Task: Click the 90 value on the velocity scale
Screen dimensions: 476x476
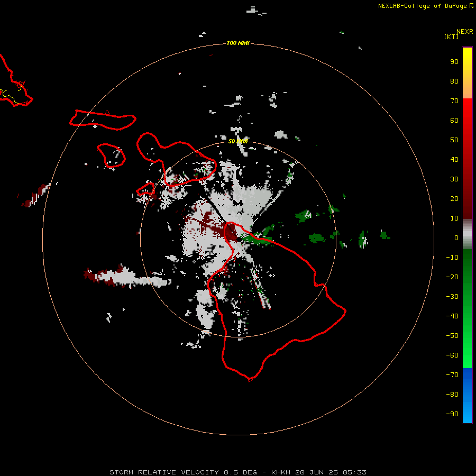Action: [x=454, y=62]
